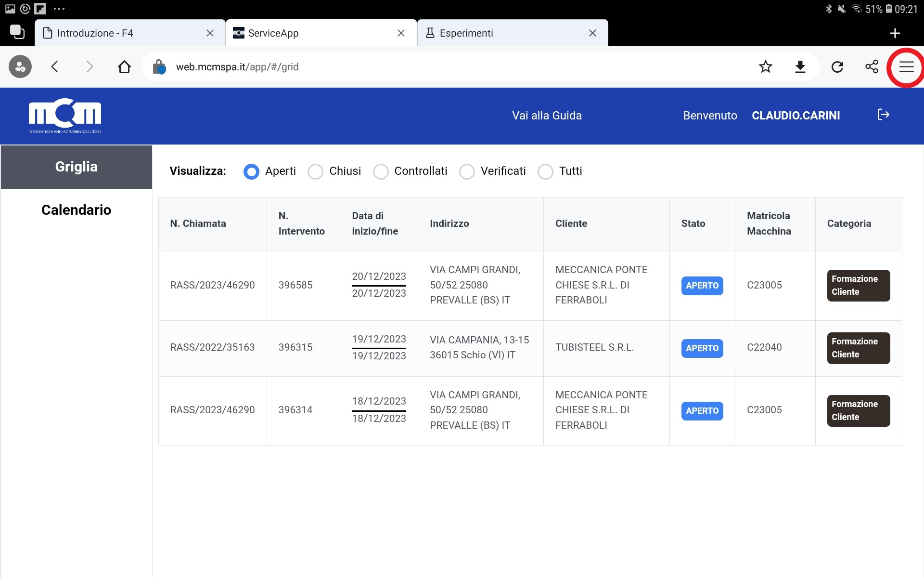Select the Chiusi radio button

315,171
